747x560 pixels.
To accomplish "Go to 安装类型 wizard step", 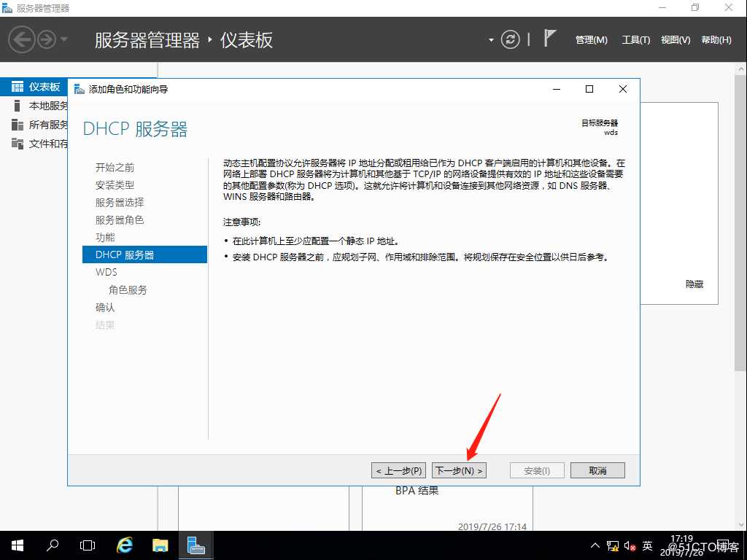I will tap(115, 184).
